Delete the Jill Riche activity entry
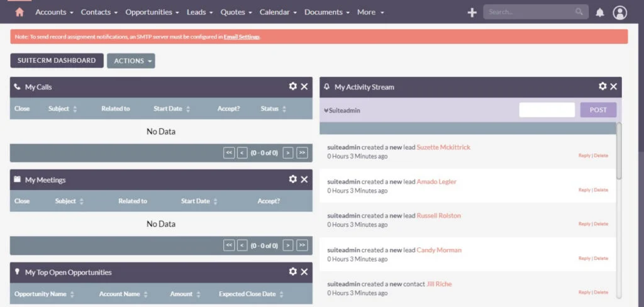644x307 pixels. pos(601,292)
